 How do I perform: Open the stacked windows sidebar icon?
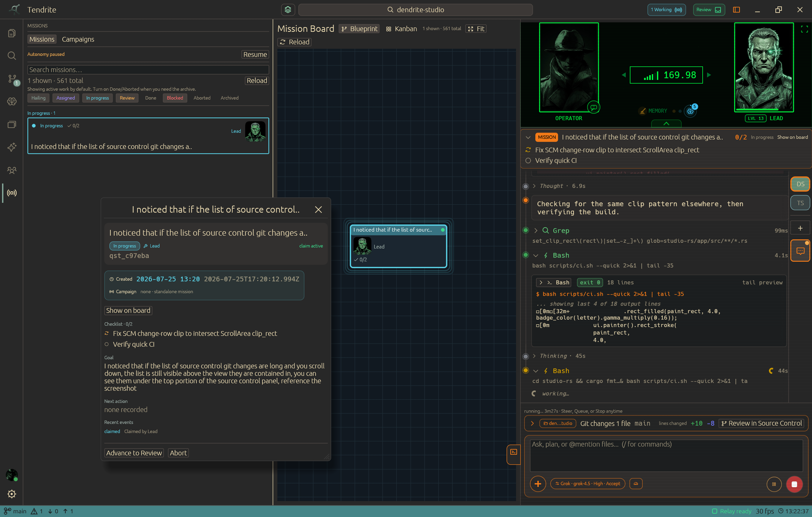(x=12, y=124)
